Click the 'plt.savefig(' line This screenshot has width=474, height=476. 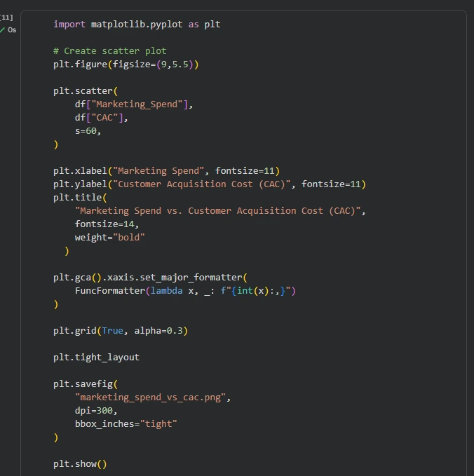(x=86, y=383)
